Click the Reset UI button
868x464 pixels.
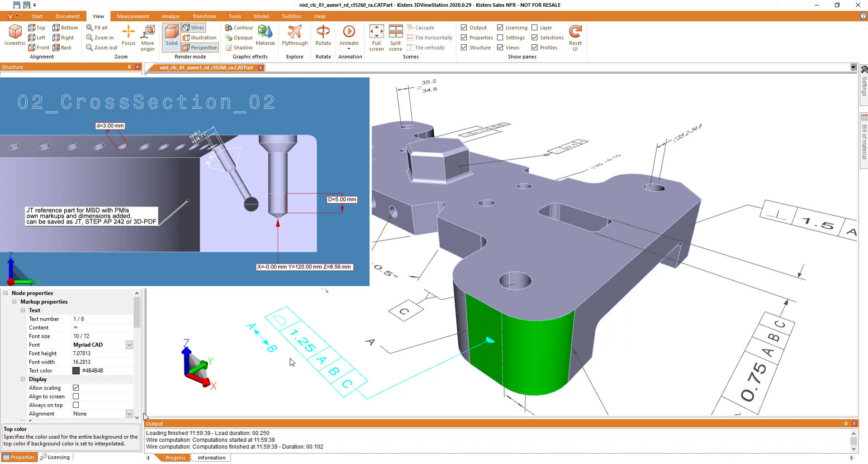(574, 36)
